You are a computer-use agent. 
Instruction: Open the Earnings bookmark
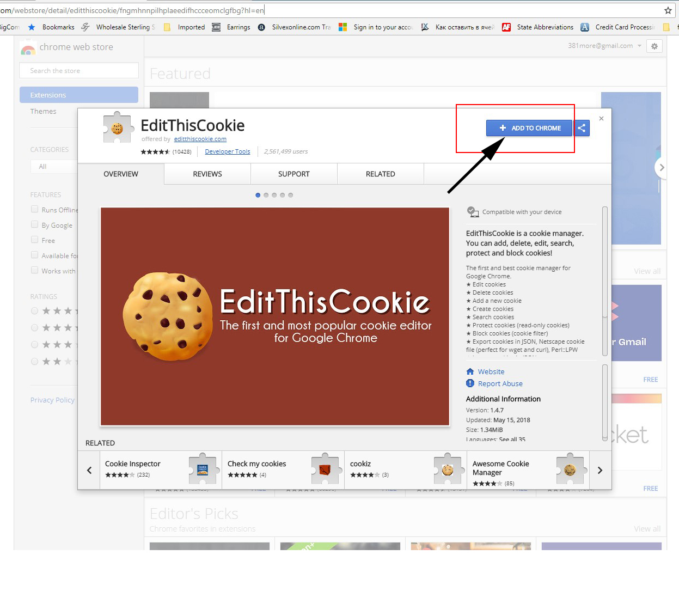(231, 27)
